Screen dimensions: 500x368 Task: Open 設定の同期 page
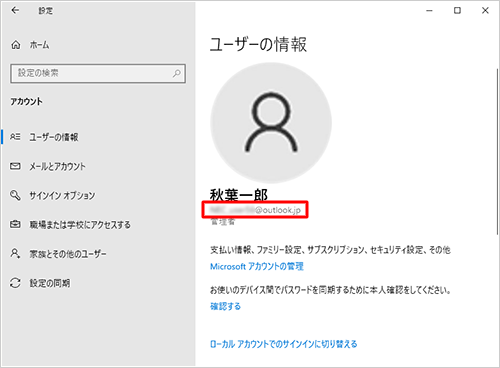tap(50, 283)
